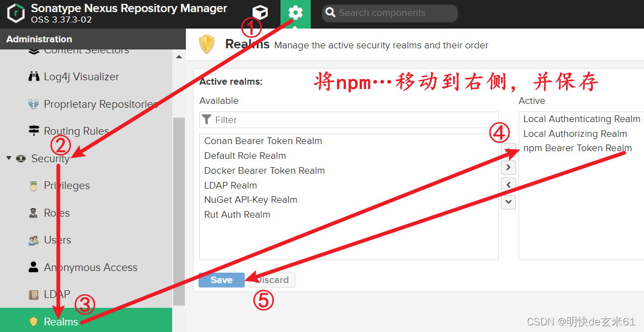
Task: Collapse the Security tree section
Action: tap(9, 158)
